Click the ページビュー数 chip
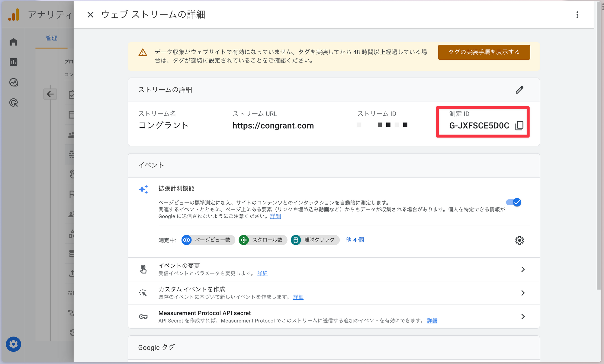This screenshot has width=604, height=364. (208, 240)
